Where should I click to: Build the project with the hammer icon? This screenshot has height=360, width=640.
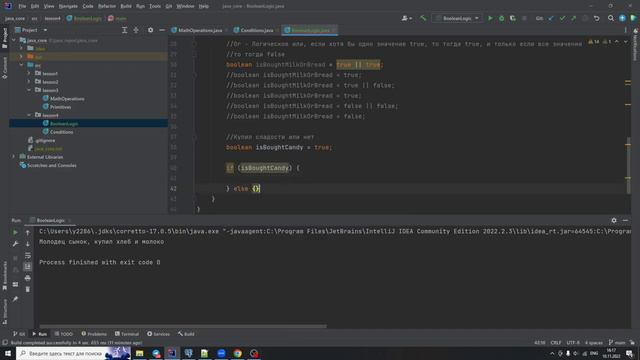click(x=423, y=18)
